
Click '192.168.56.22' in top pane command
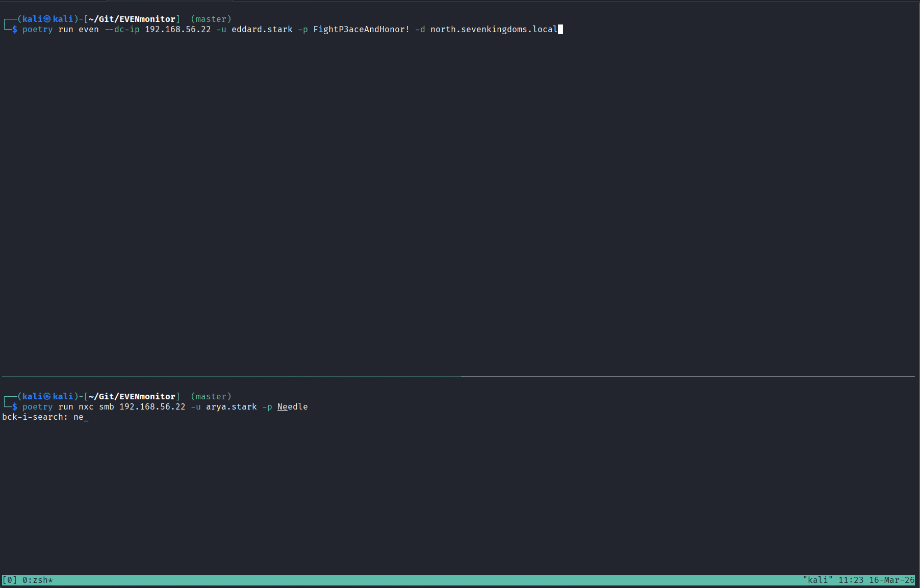178,29
